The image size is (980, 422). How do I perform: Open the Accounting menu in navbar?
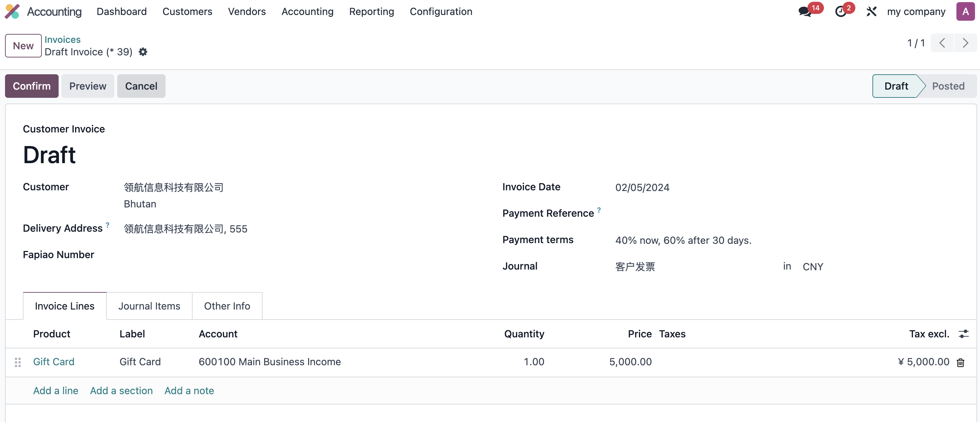pyautogui.click(x=307, y=11)
